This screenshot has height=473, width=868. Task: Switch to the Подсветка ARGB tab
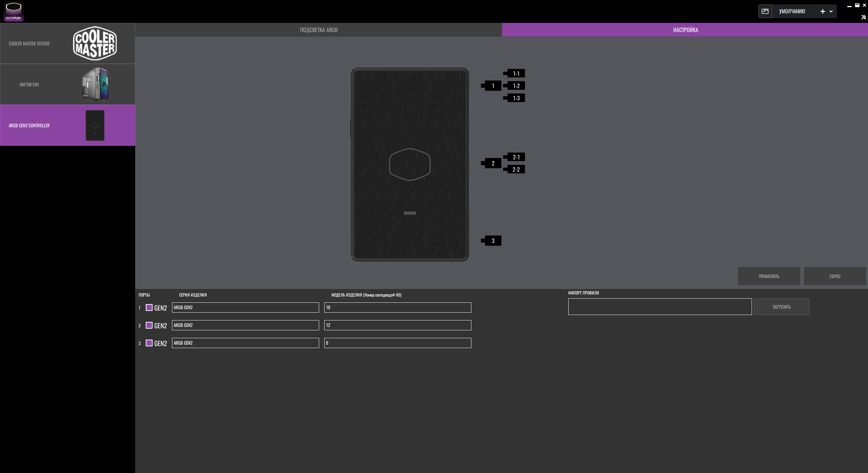click(318, 30)
